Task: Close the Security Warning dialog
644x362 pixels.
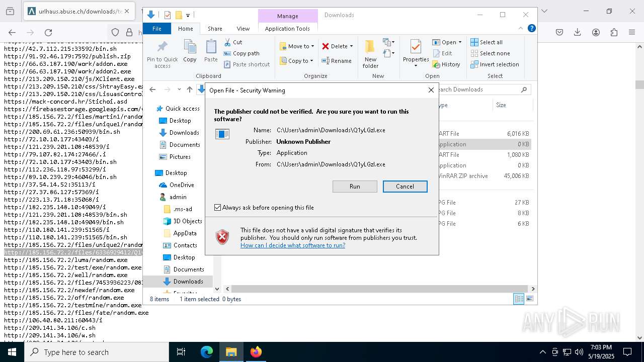Action: coord(431,90)
